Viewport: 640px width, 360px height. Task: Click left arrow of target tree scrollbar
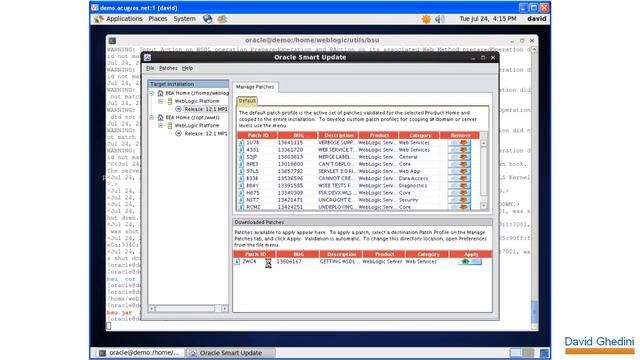(152, 309)
